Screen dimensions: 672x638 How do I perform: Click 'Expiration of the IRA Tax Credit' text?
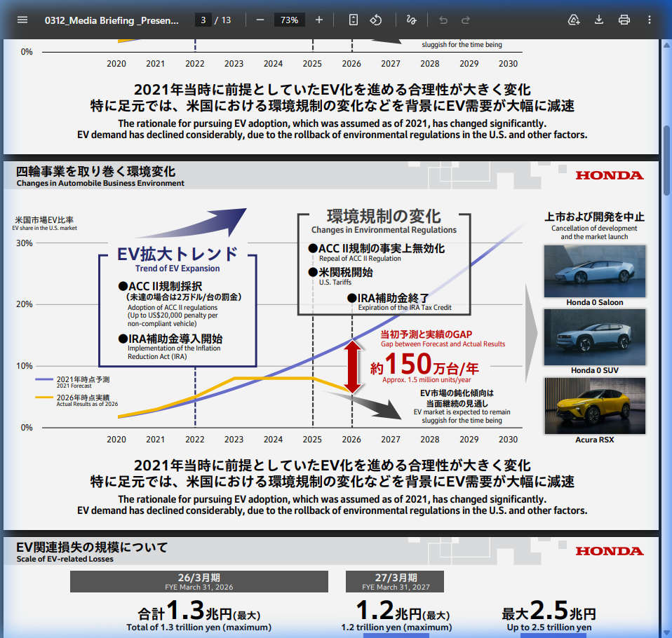pos(405,307)
